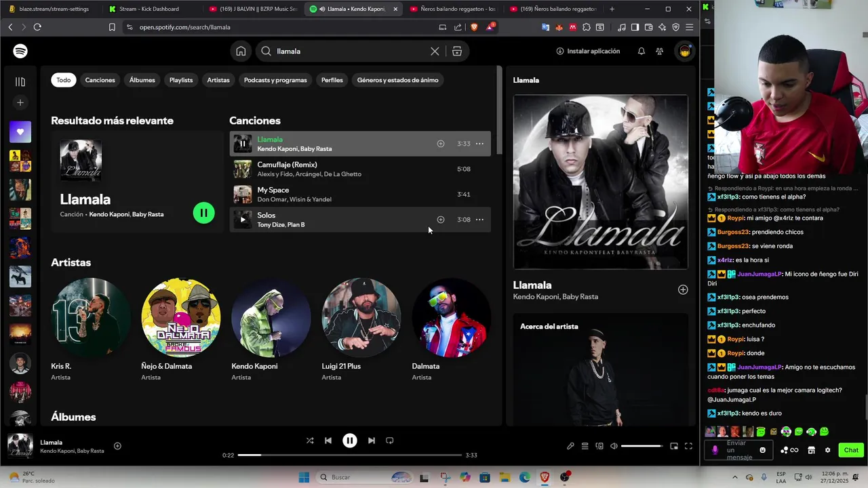The height and width of the screenshot is (488, 868).
Task: Pause the Llamala row in Canciones
Action: pos(242,144)
